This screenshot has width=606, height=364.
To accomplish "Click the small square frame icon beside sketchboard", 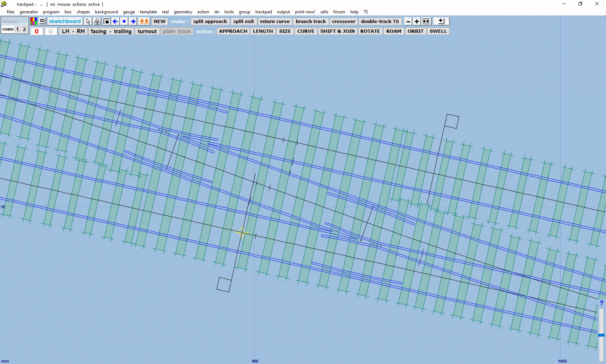I will pos(43,21).
